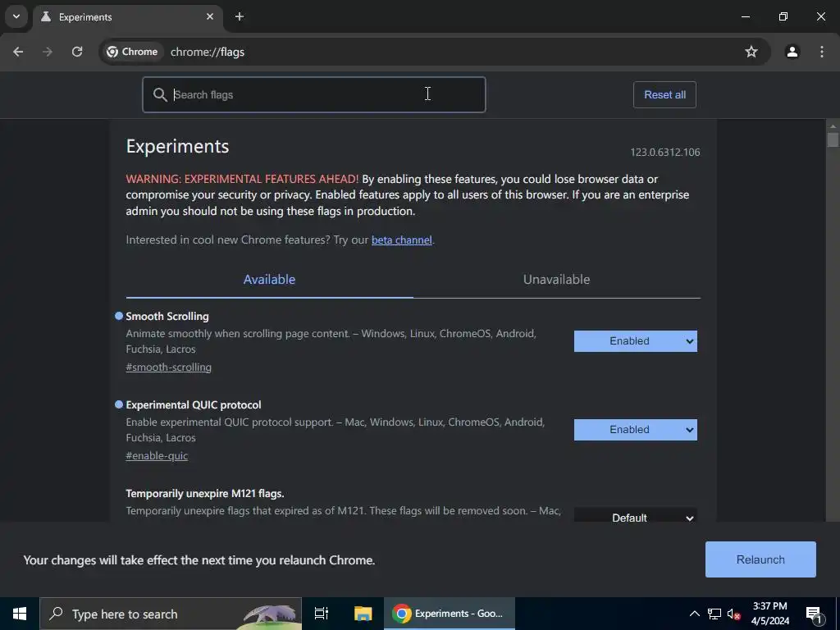Click the red WARNING: EXPERIMENTAL FEATURES AHEAD text
The height and width of the screenshot is (630, 840).
coord(242,179)
